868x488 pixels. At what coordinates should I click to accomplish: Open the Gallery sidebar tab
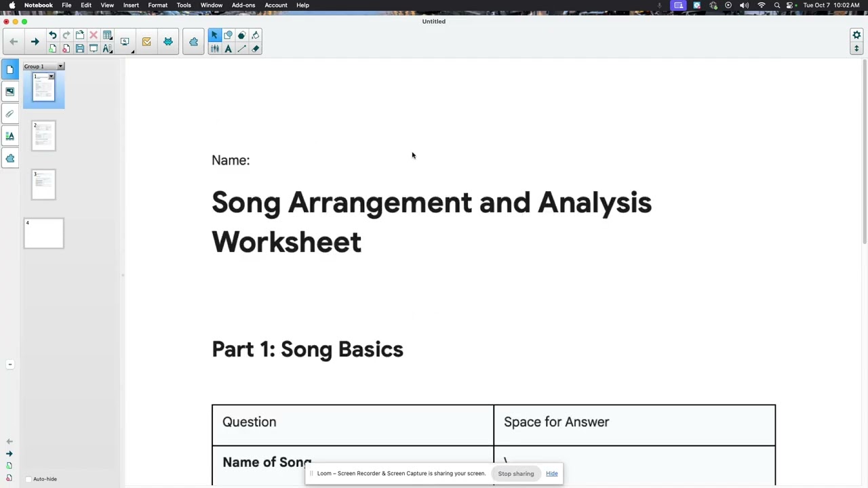coord(9,91)
